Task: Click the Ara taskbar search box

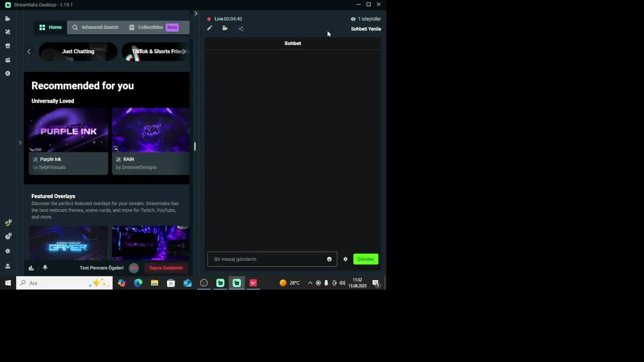Action: (64, 283)
